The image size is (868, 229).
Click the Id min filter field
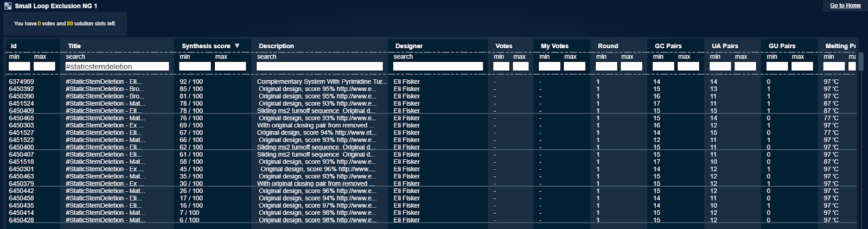tap(20, 66)
